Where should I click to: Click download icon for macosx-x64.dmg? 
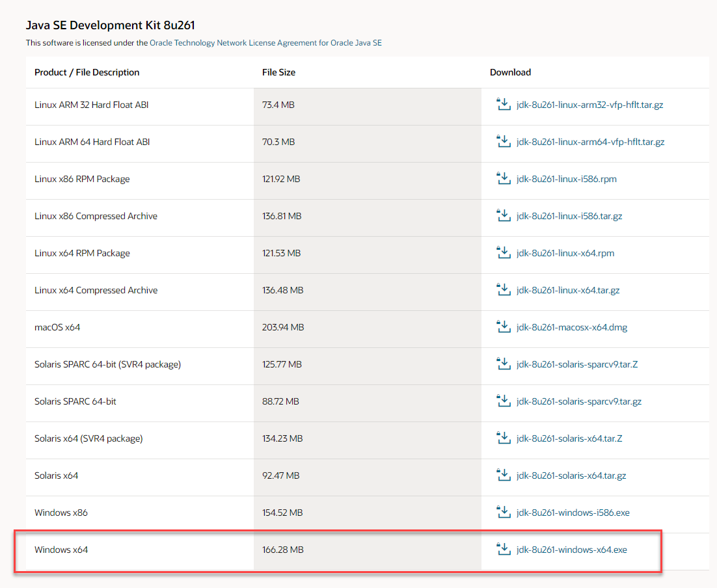click(x=504, y=327)
